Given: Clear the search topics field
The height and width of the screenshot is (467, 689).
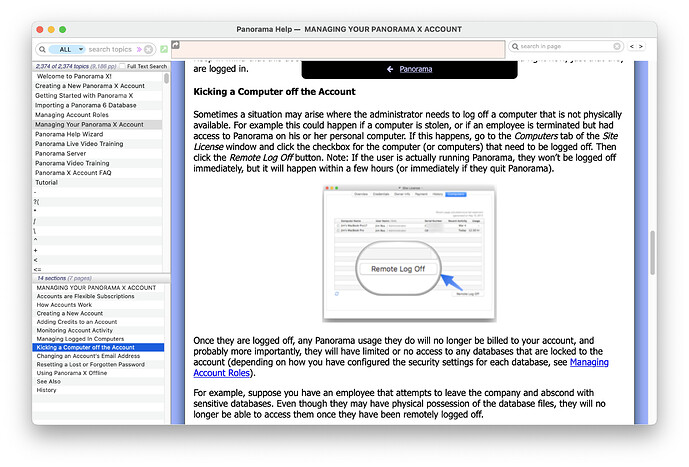Looking at the screenshot, I should point(149,49).
